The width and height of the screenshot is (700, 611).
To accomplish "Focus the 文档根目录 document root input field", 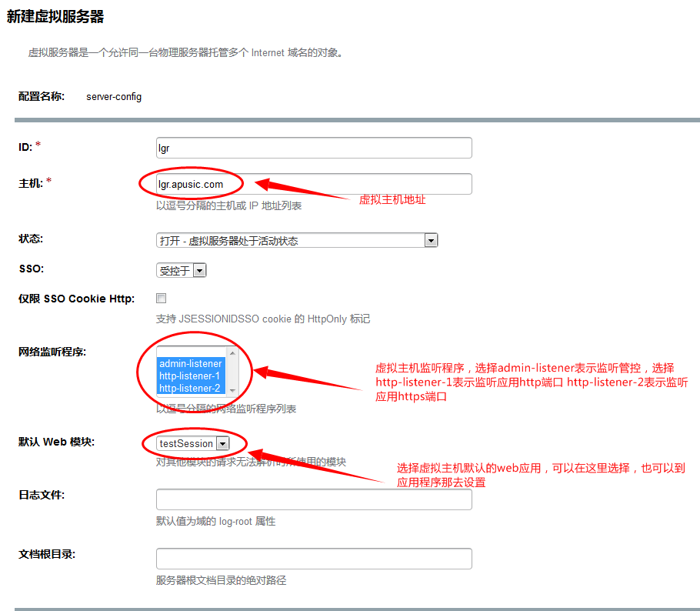I will [313, 559].
